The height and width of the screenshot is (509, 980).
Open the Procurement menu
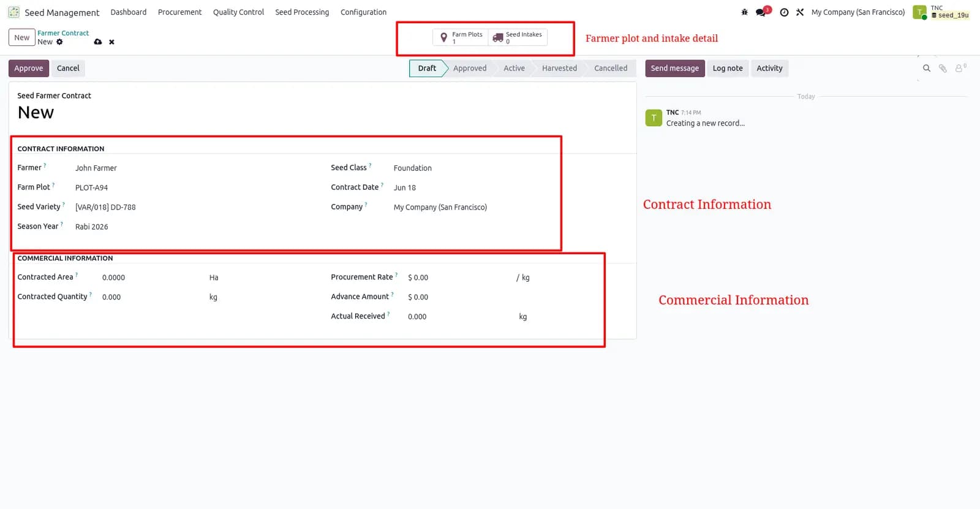(x=179, y=12)
